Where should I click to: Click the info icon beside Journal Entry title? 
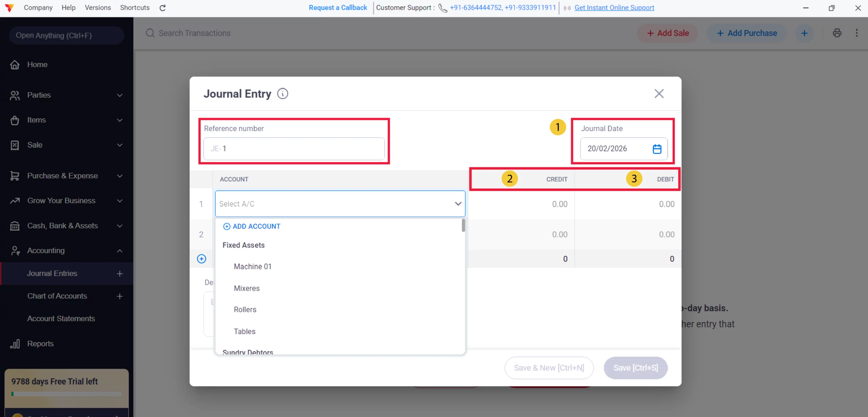283,94
